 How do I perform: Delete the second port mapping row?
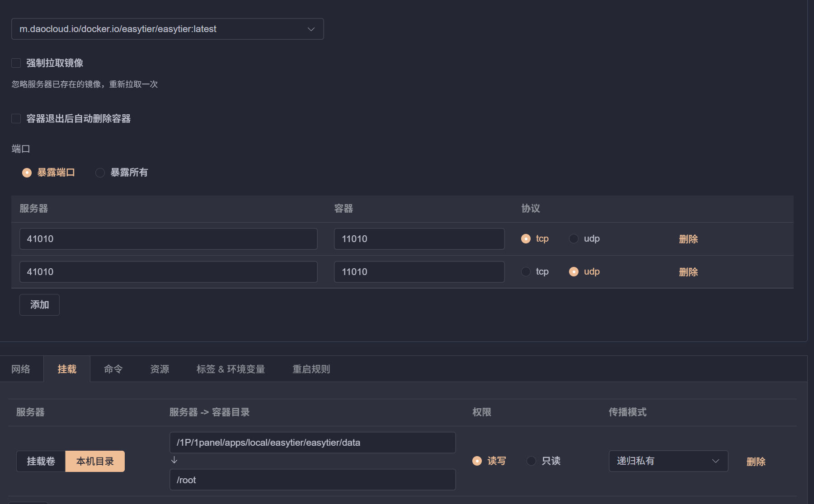(x=688, y=272)
